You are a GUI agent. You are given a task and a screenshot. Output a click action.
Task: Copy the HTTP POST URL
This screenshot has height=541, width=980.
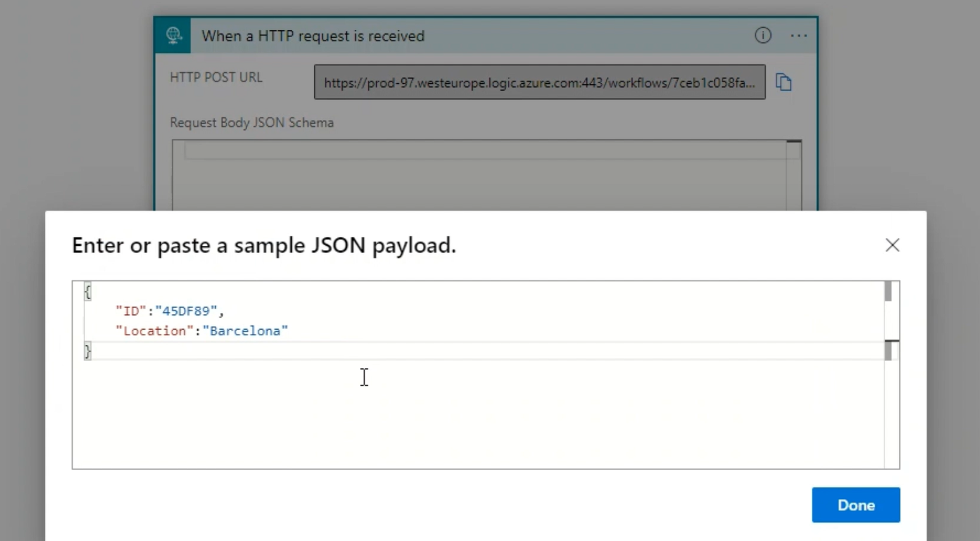pyautogui.click(x=783, y=82)
